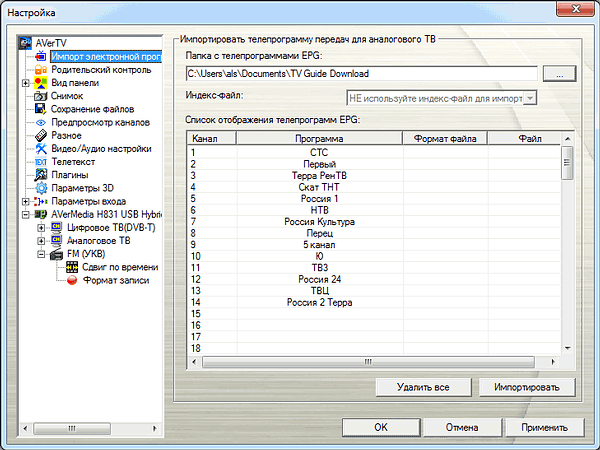600x450 pixels.
Task: Click the Видео/Аудио настройки tools icon
Action: pyautogui.click(x=41, y=148)
